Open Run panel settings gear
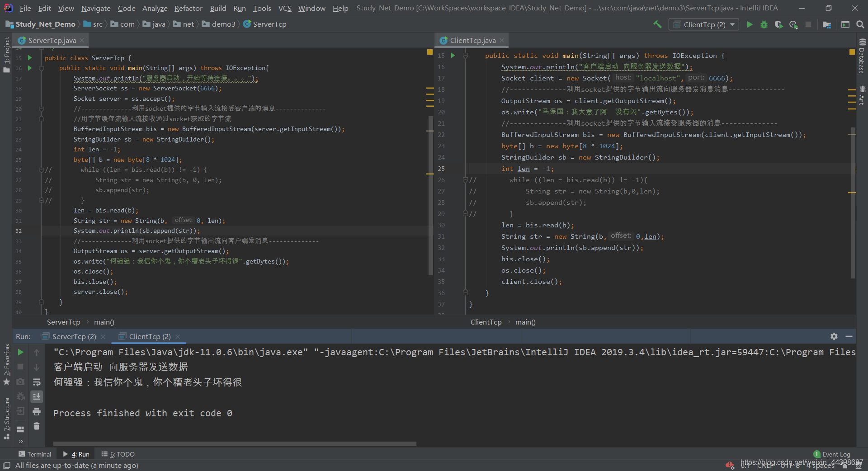Image resolution: width=868 pixels, height=471 pixels. tap(834, 336)
